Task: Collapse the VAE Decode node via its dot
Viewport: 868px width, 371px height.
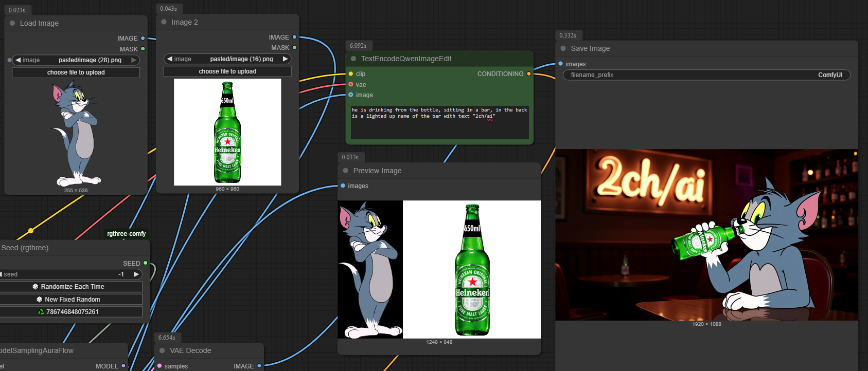Action: [162, 350]
